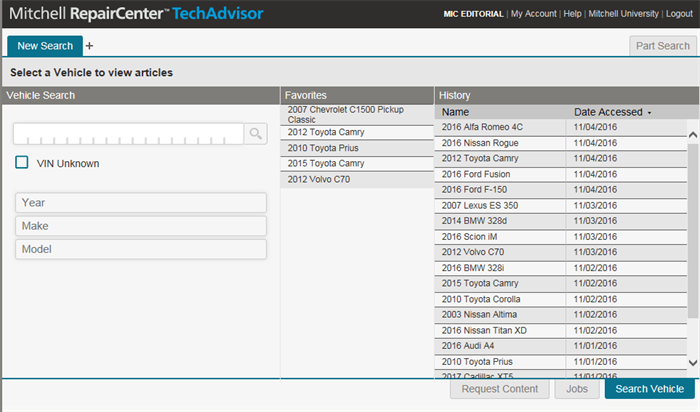Image resolution: width=700 pixels, height=412 pixels.
Task: Open the Part Search tab
Action: [662, 46]
